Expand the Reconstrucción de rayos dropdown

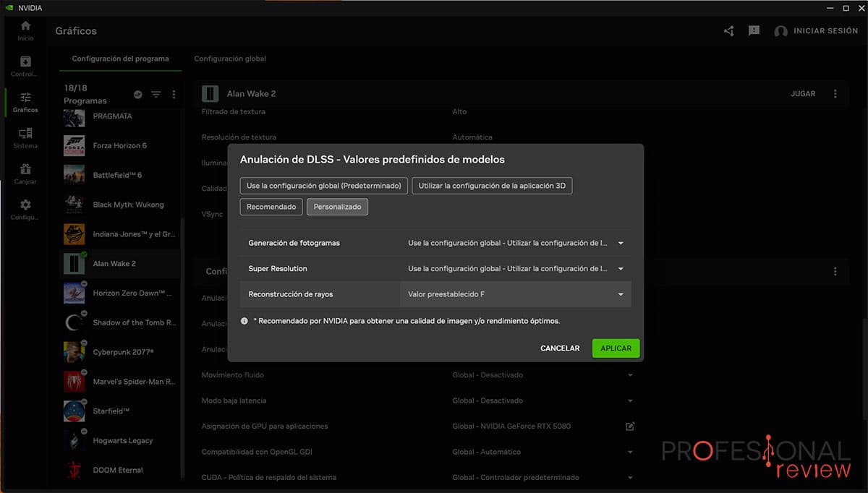tap(515, 294)
